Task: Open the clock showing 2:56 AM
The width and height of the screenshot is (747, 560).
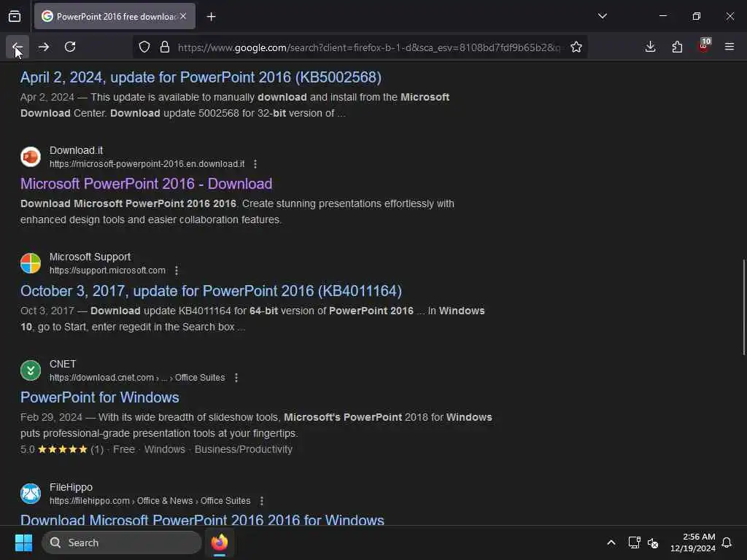Action: [x=693, y=542]
